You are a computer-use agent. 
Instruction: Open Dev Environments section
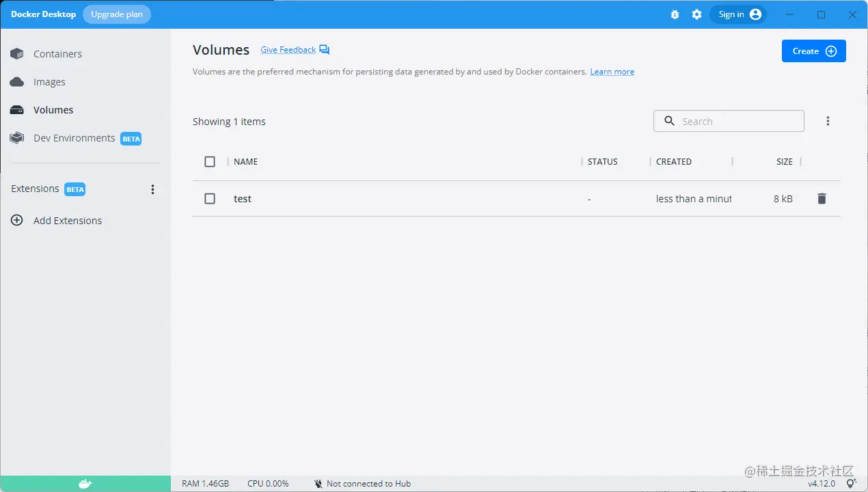tap(85, 138)
